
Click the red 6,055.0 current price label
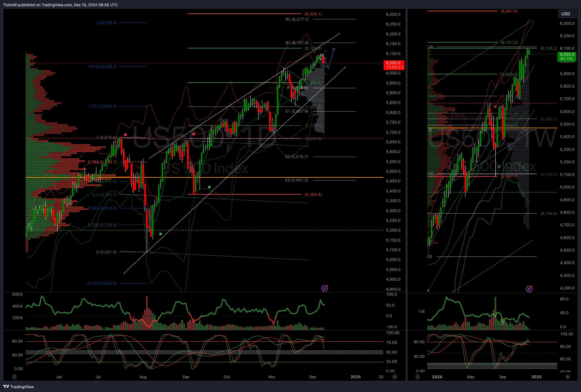pyautogui.click(x=394, y=65)
